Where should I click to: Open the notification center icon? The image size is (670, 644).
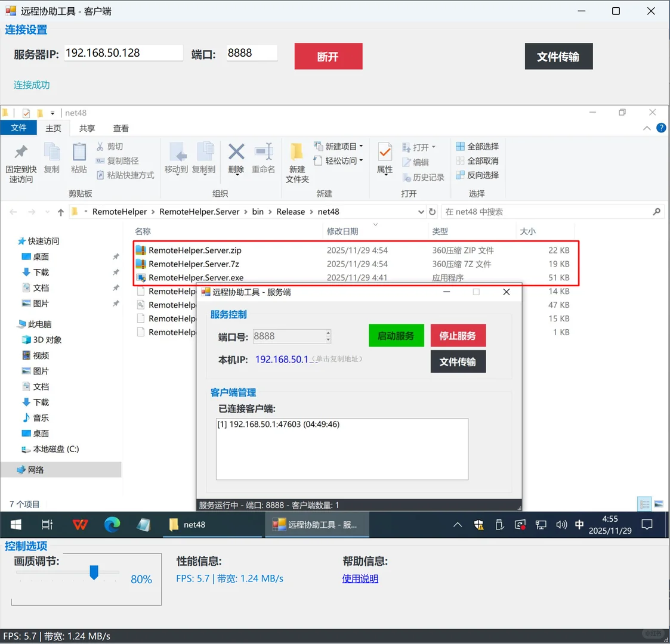[647, 524]
